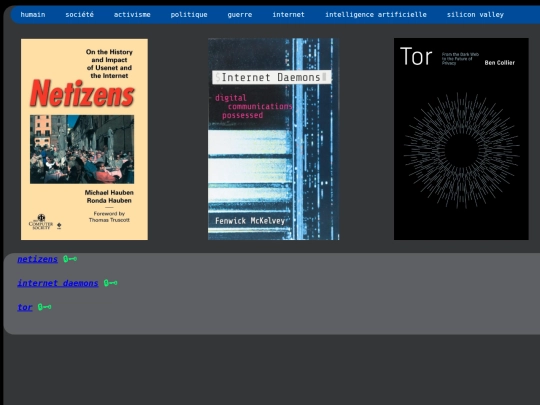Image resolution: width=540 pixels, height=405 pixels.
Task: Click the Netizens book cover
Action: pyautogui.click(x=84, y=139)
